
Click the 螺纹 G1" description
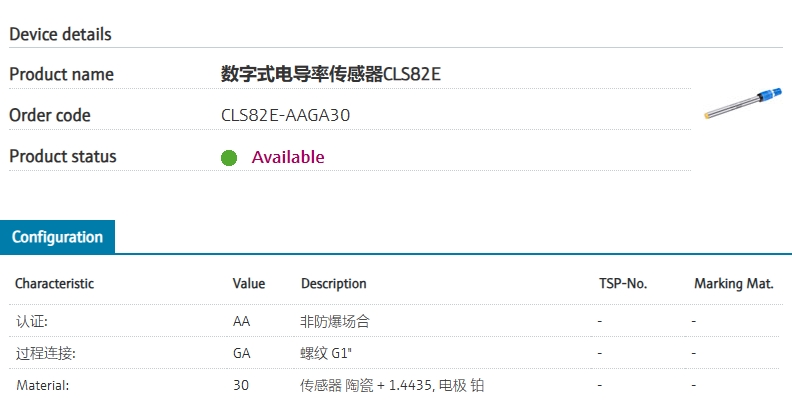pyautogui.click(x=325, y=353)
